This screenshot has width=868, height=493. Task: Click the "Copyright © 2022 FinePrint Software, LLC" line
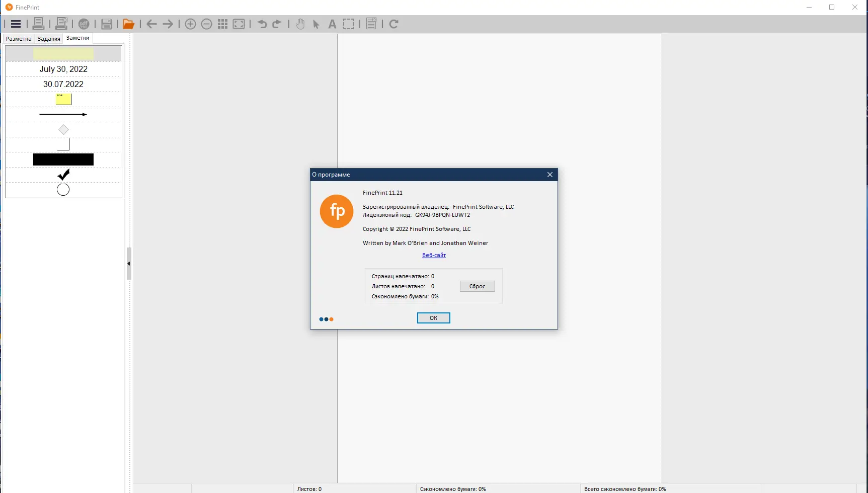(417, 229)
